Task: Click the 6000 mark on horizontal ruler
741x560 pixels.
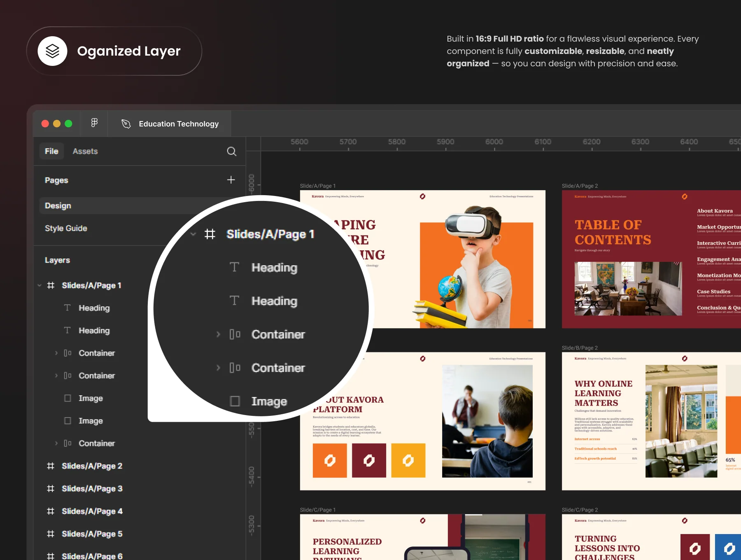Action: [494, 142]
